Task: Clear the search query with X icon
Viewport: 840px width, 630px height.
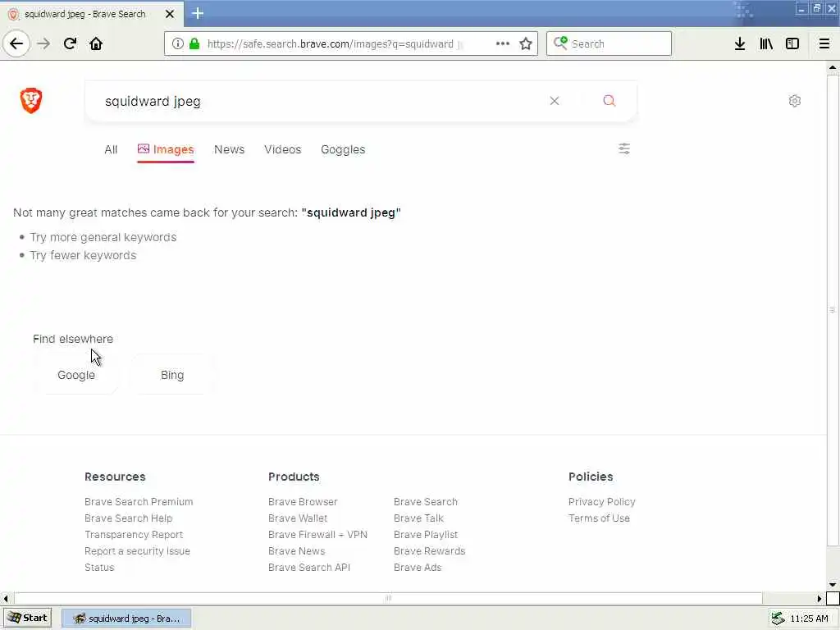Action: click(x=555, y=101)
